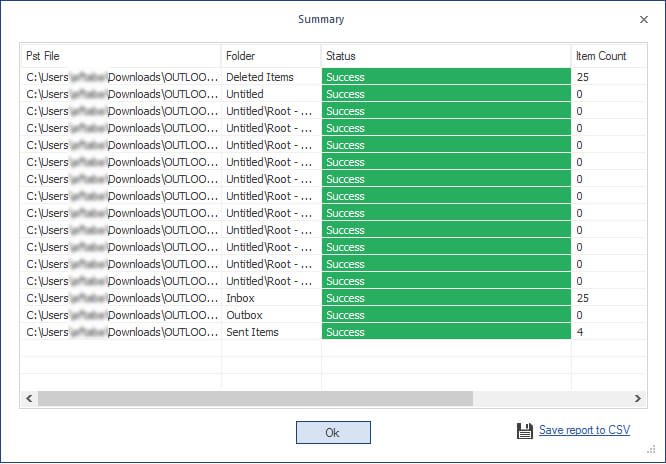This screenshot has width=666, height=464.
Task: Click item count 4 in Sent Items row
Action: 609,332
